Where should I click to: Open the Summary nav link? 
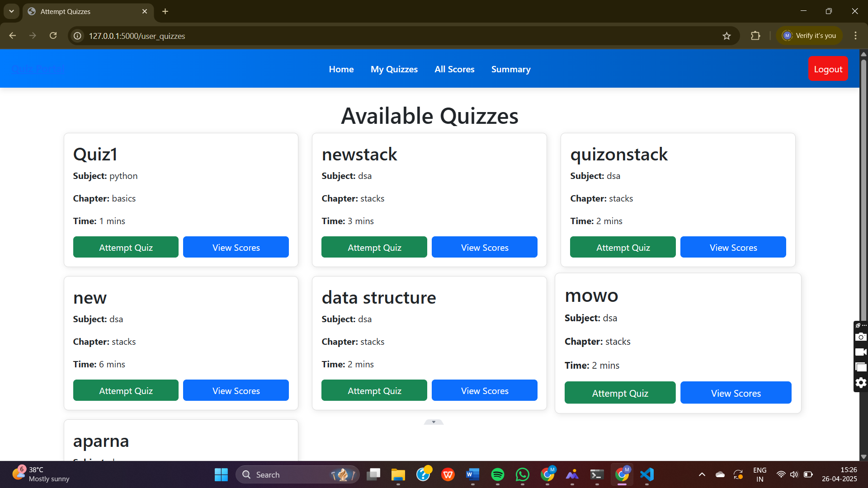coord(511,69)
